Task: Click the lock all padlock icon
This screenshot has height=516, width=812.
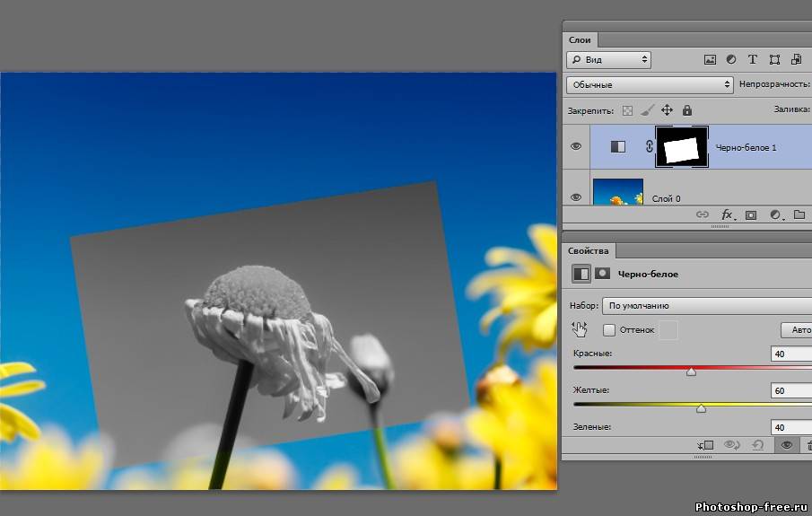Action: [687, 110]
